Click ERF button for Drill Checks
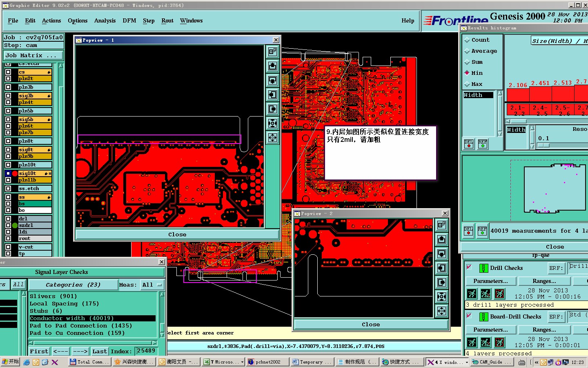Viewport: 588px width, 368px height. [557, 268]
